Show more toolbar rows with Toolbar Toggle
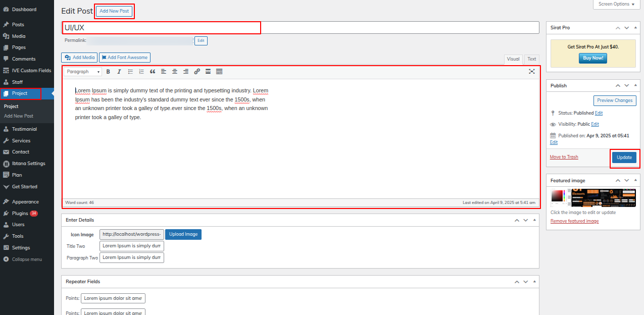Screen dimensions: 644x315 pos(219,72)
